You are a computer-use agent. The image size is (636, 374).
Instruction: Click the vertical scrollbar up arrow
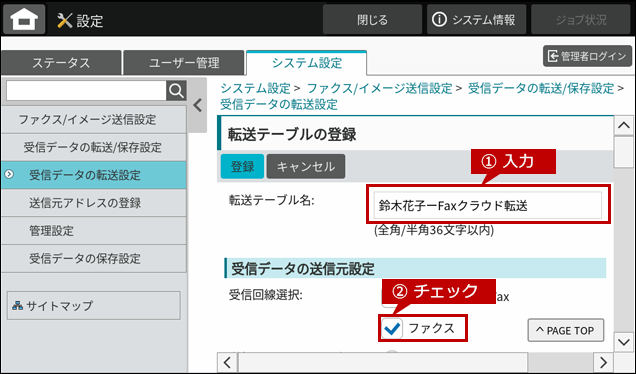point(623,126)
